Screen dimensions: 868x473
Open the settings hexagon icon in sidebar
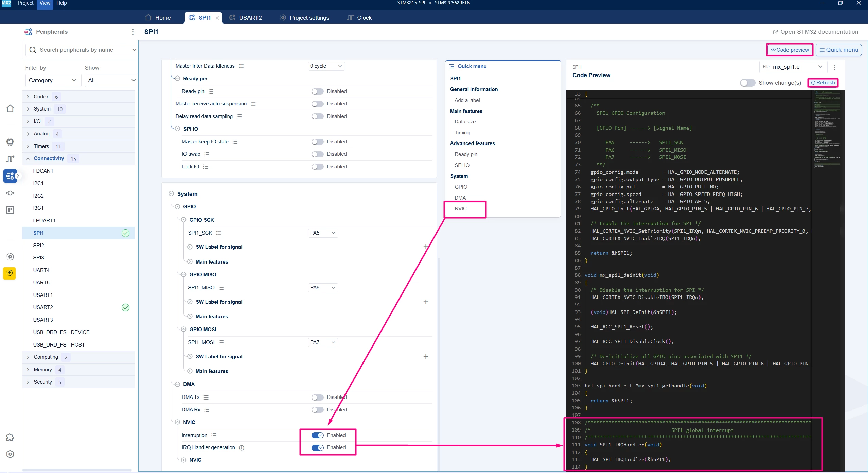(10, 454)
